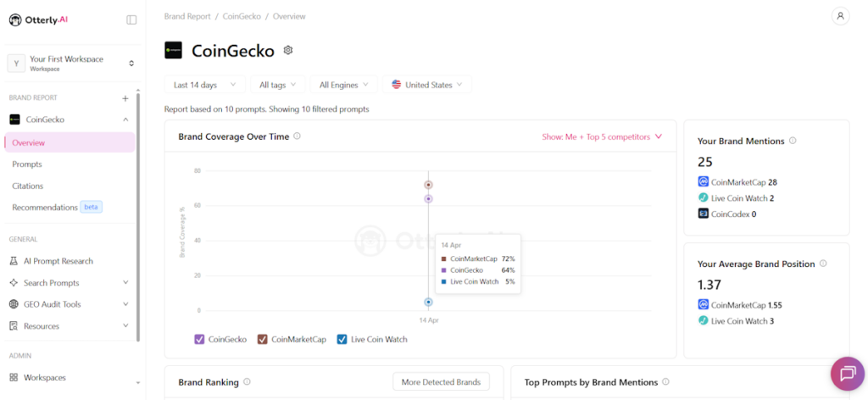
Task: Open the user account profile icon
Action: click(840, 16)
